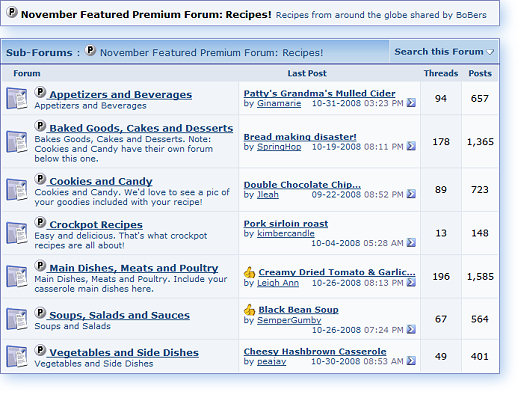
Task: Click the premium P badge next to Appetizers and Beverages
Action: tap(40, 92)
